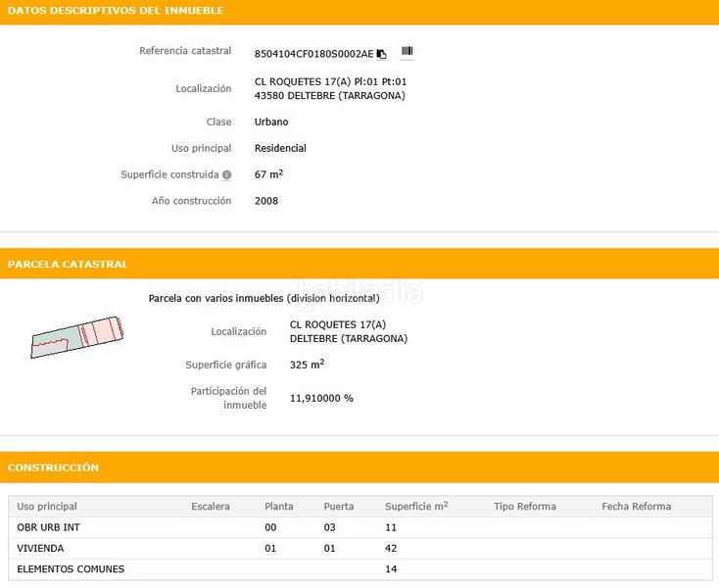Select the Construcción section header
Viewport: 719px width, 588px height.
[53, 467]
